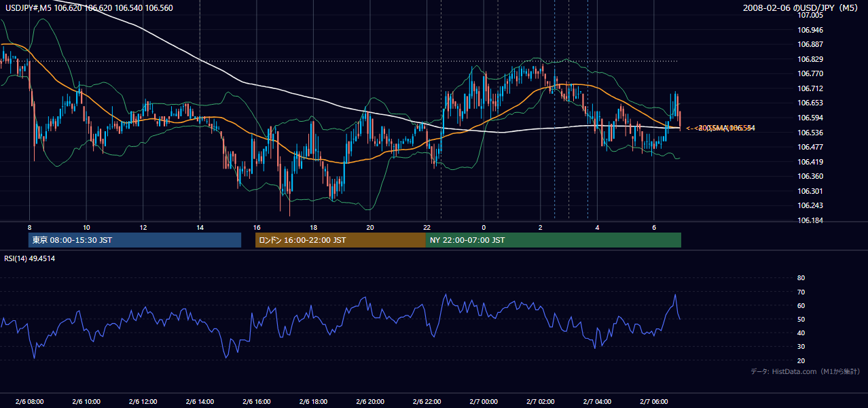Click hour label 12 under price chart
The width and height of the screenshot is (868, 408).
point(143,227)
